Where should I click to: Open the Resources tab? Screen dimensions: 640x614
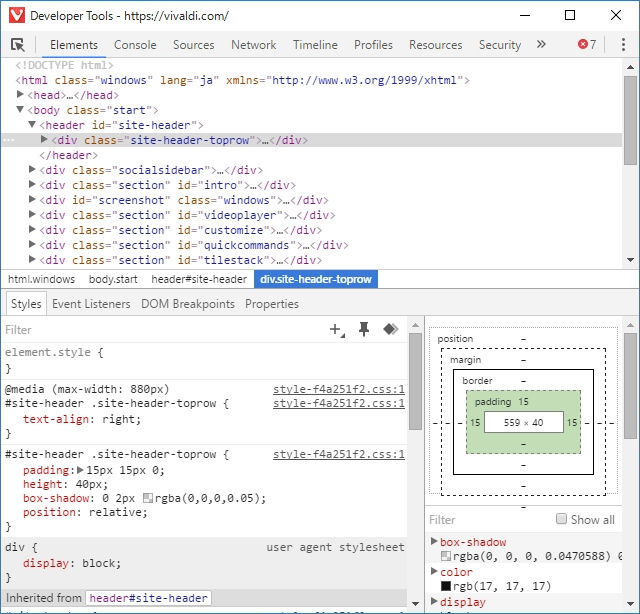coord(436,44)
